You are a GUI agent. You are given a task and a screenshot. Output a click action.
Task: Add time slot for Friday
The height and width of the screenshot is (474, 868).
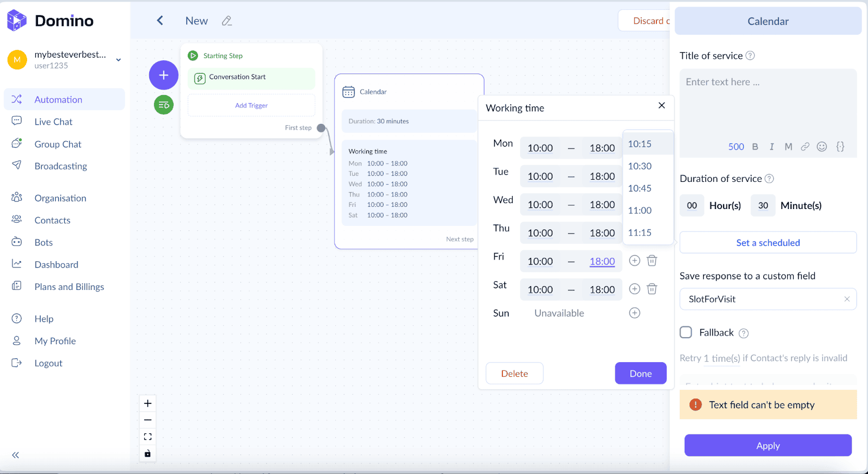[635, 261]
